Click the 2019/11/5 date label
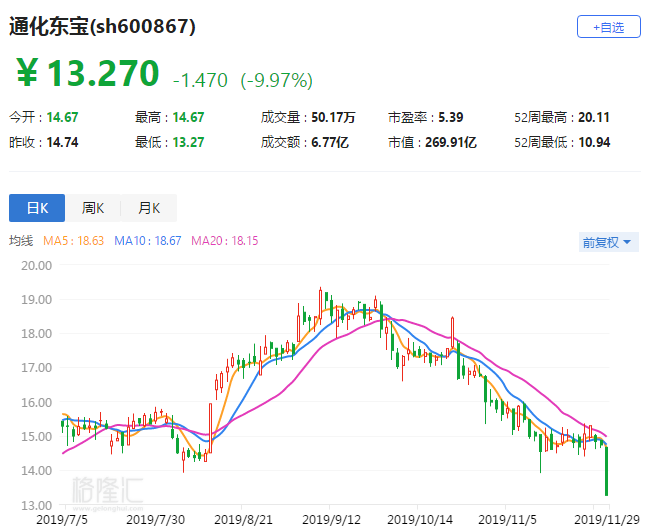This screenshot has height=531, width=662. click(507, 520)
